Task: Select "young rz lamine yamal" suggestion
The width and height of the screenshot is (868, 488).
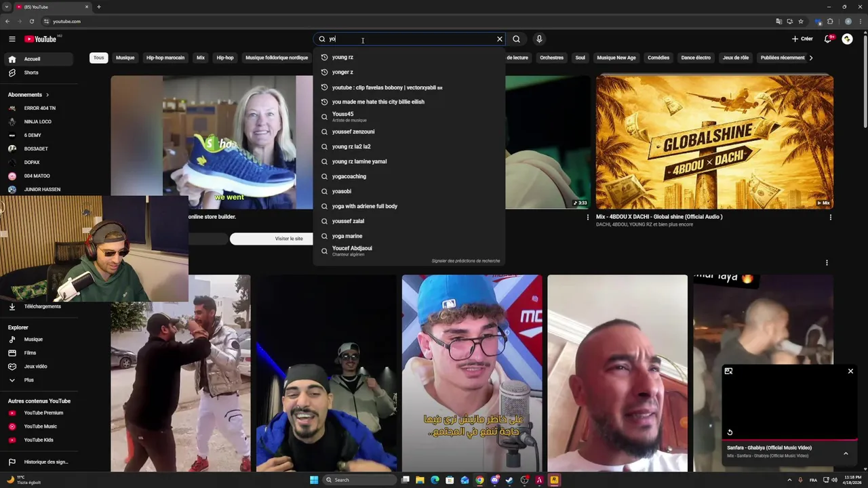Action: (x=409, y=161)
